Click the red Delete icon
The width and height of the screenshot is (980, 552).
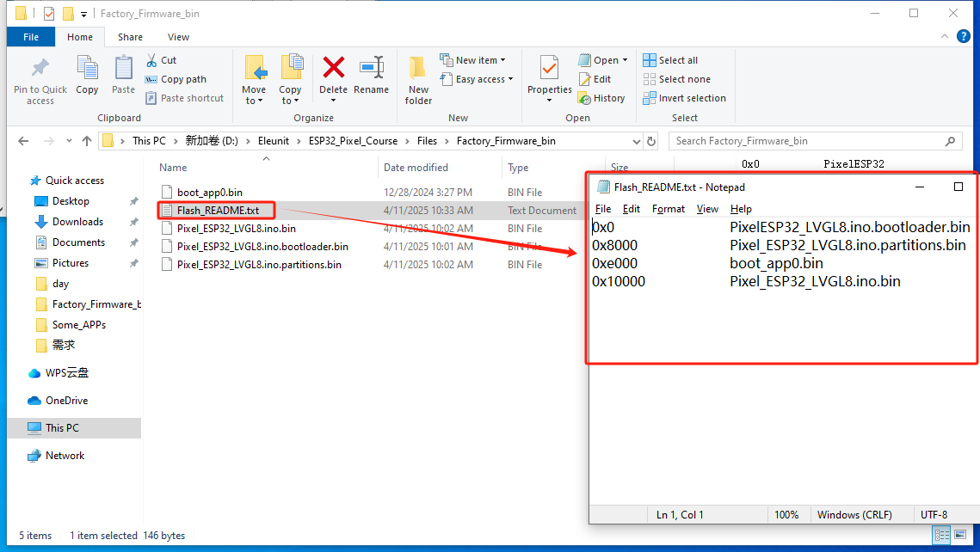pos(333,67)
